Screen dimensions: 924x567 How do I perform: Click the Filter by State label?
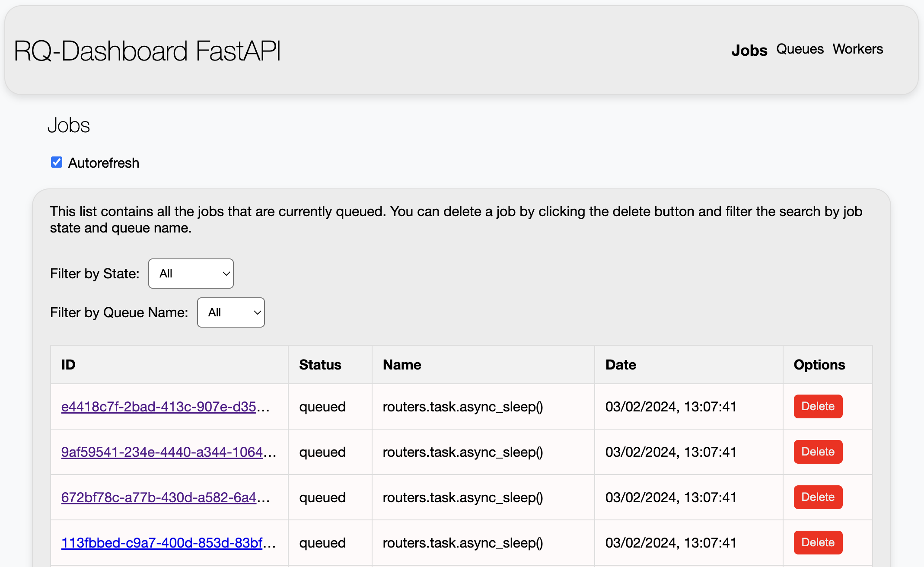coord(95,274)
